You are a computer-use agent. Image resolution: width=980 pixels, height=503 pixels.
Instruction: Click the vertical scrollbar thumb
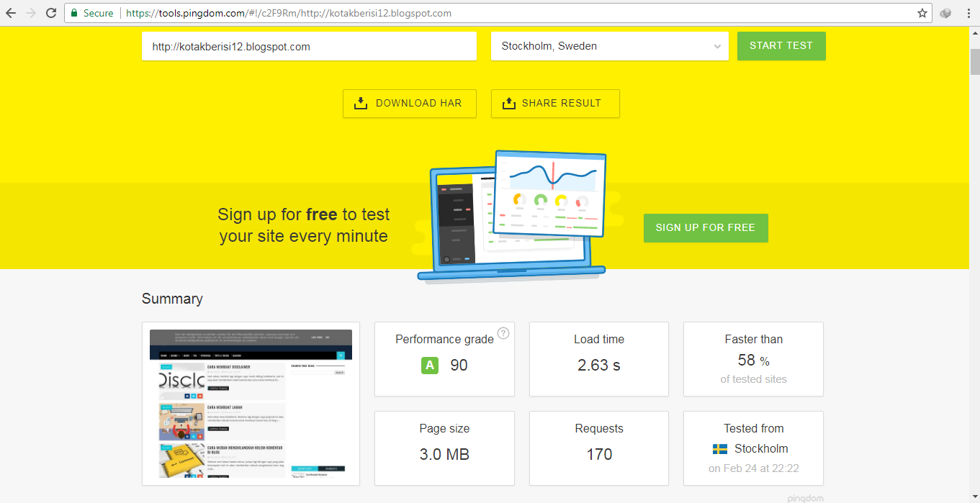coord(974,62)
